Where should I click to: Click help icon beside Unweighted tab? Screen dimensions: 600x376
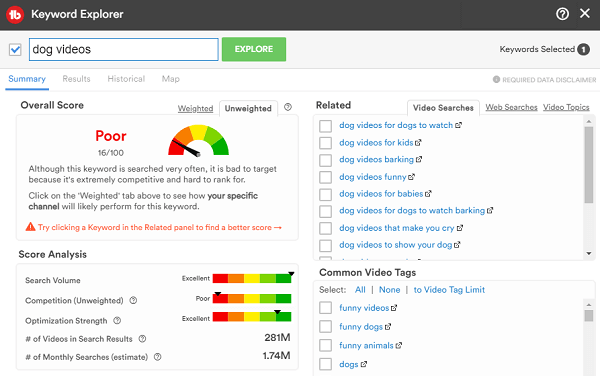pyautogui.click(x=288, y=107)
